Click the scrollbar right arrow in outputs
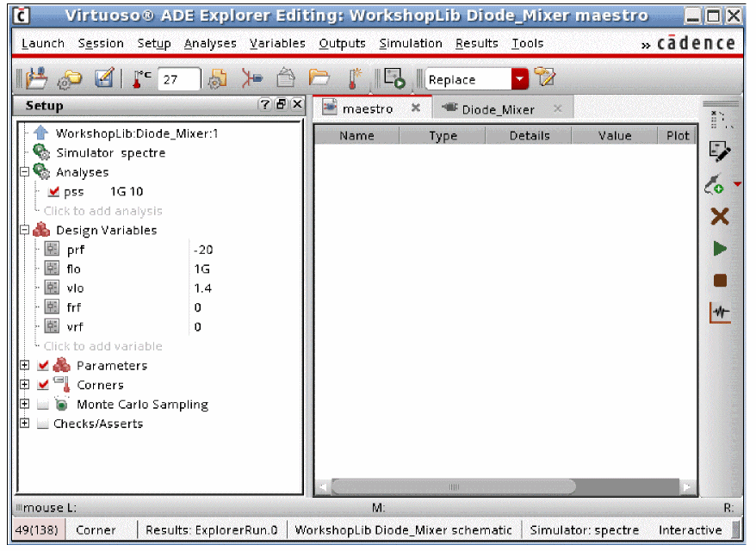Image resolution: width=756 pixels, height=551 pixels. (x=687, y=487)
